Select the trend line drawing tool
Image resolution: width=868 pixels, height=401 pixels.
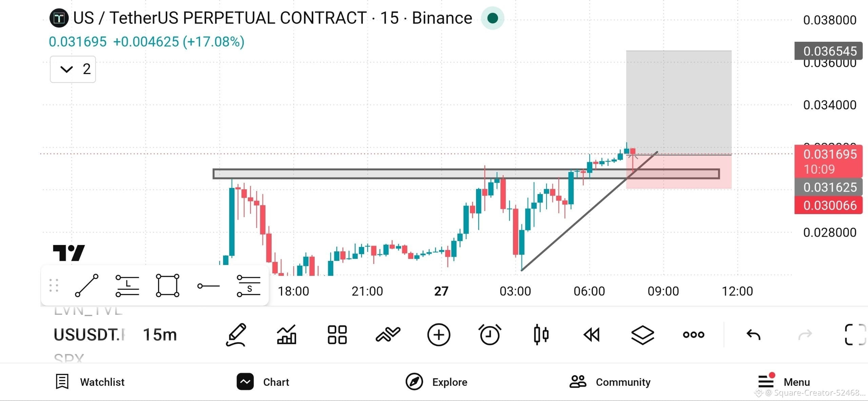click(87, 286)
